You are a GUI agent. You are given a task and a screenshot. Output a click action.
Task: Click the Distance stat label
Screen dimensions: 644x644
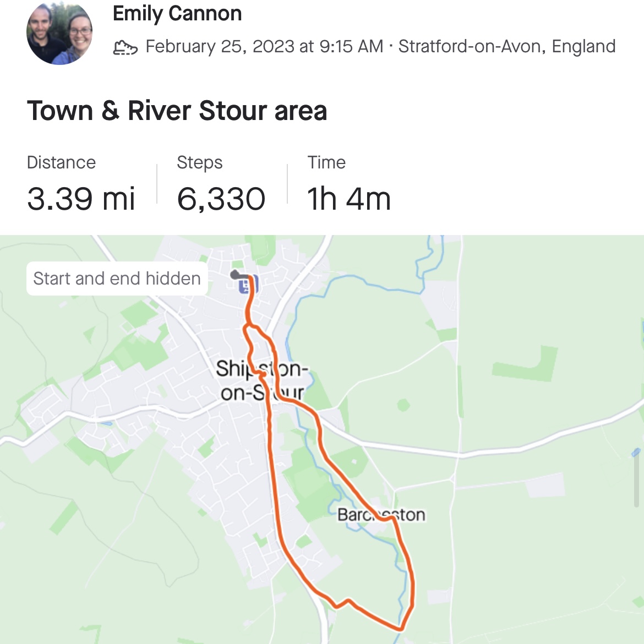pyautogui.click(x=61, y=162)
